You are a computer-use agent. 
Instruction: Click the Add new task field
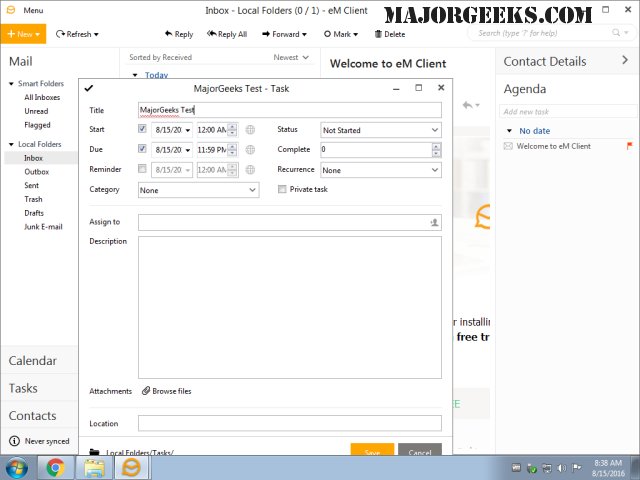pyautogui.click(x=567, y=111)
